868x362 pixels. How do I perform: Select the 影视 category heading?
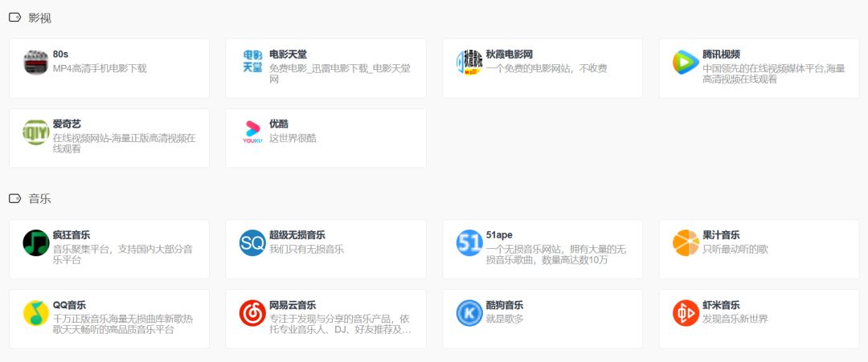point(40,18)
